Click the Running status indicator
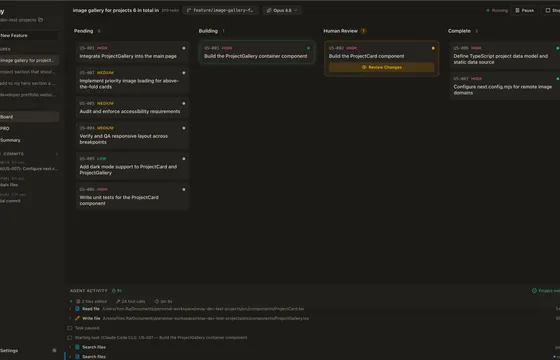The height and width of the screenshot is (360, 560). click(x=497, y=10)
